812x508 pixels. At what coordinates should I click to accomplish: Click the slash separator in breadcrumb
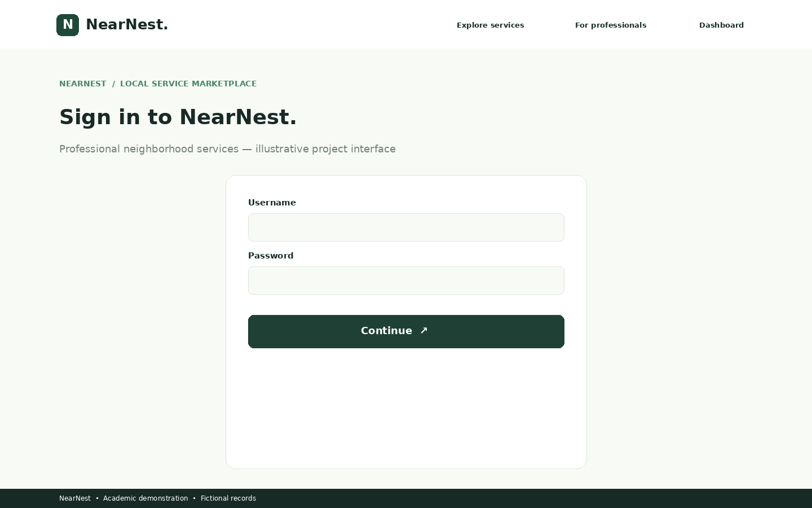click(113, 84)
